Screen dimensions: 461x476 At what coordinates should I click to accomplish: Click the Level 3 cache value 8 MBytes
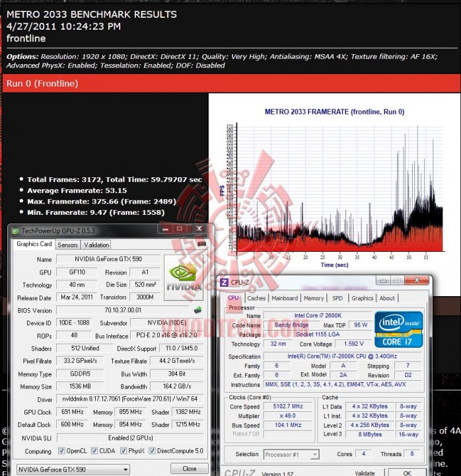370,434
